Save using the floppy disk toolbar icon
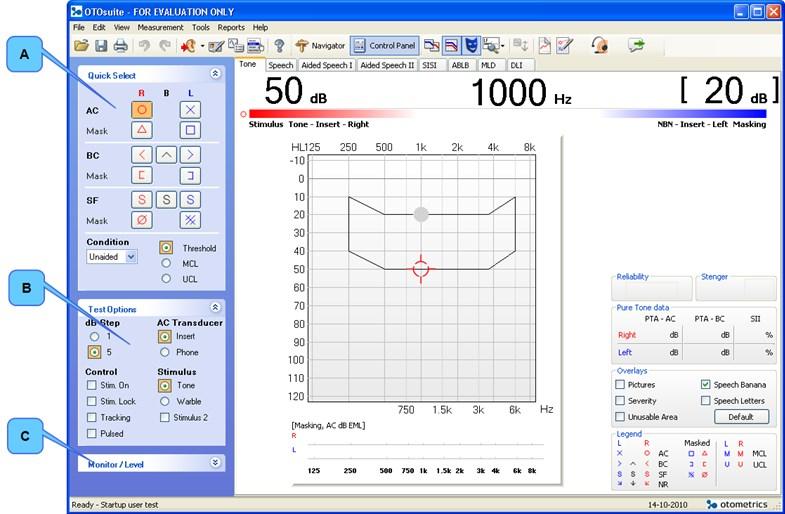This screenshot has width=785, height=514. (101, 46)
